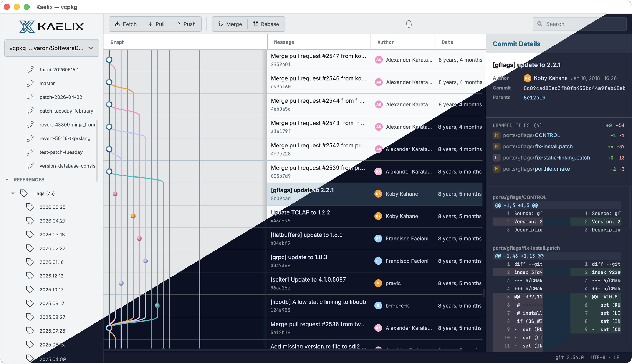The width and height of the screenshot is (632, 364).
Task: Select the [sciter] Update to 4.1.0.5687 commit
Action: point(375,283)
